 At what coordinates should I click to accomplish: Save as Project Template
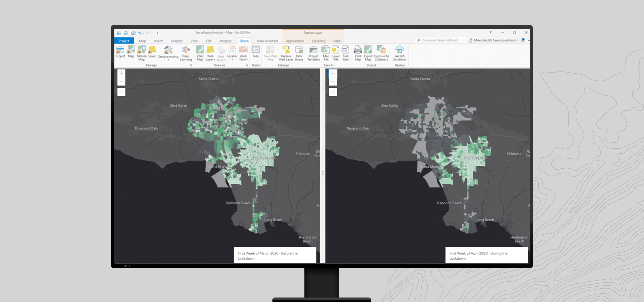314,53
